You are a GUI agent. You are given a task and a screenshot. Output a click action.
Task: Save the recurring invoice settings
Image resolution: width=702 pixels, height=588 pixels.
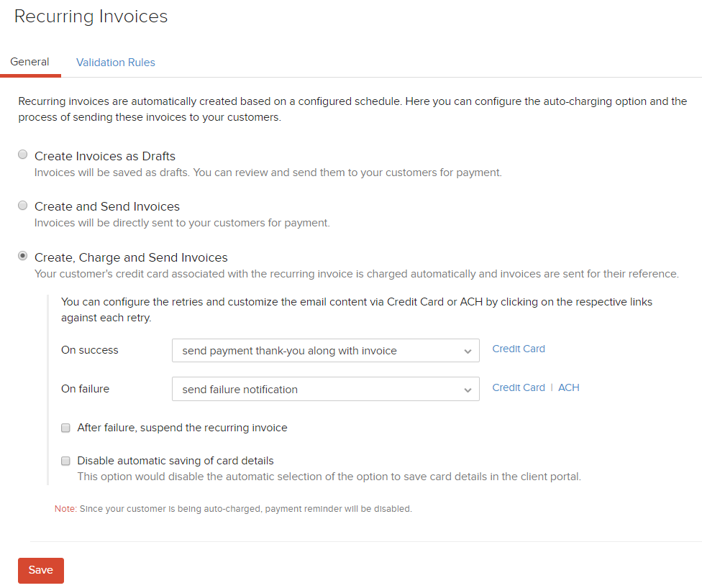(x=40, y=570)
